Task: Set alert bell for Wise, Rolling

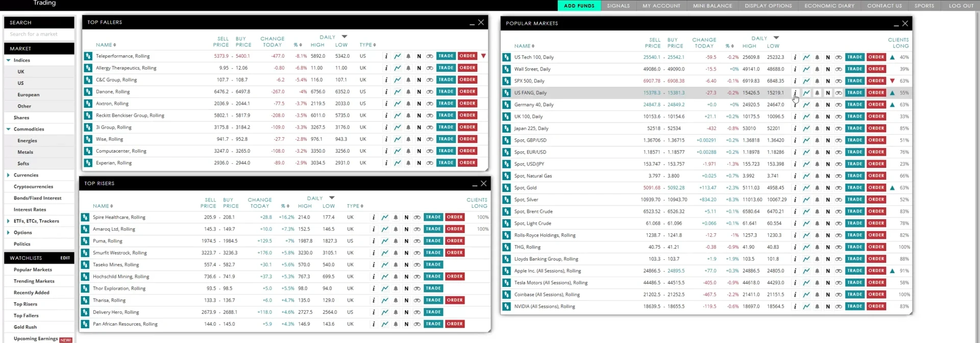Action: (408, 139)
